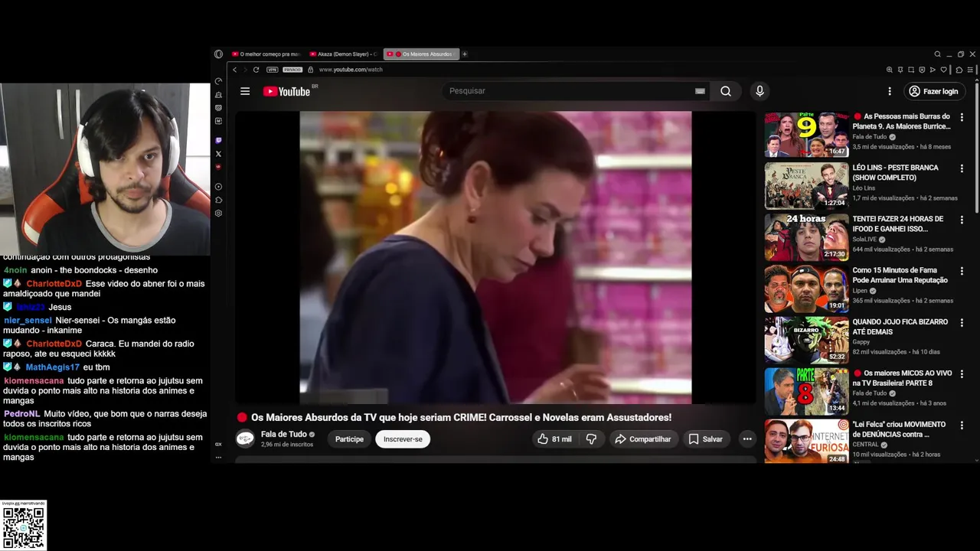Click the Fala de Tudo channel avatar
This screenshot has height=551, width=980.
245,439
